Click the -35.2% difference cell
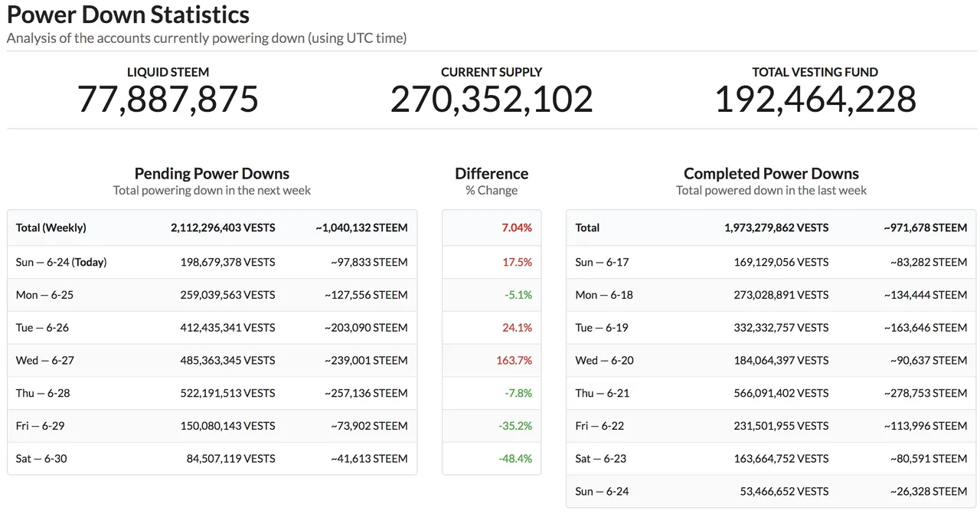 (x=492, y=426)
